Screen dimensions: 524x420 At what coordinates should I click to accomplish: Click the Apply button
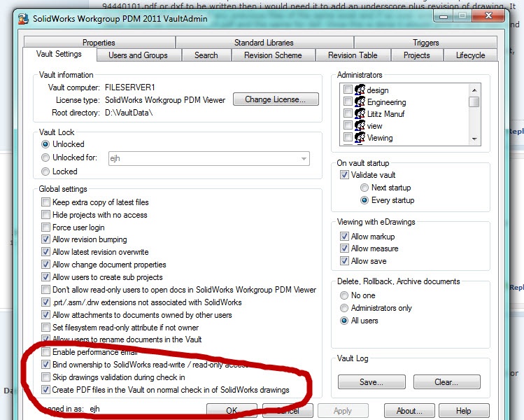[x=343, y=410]
